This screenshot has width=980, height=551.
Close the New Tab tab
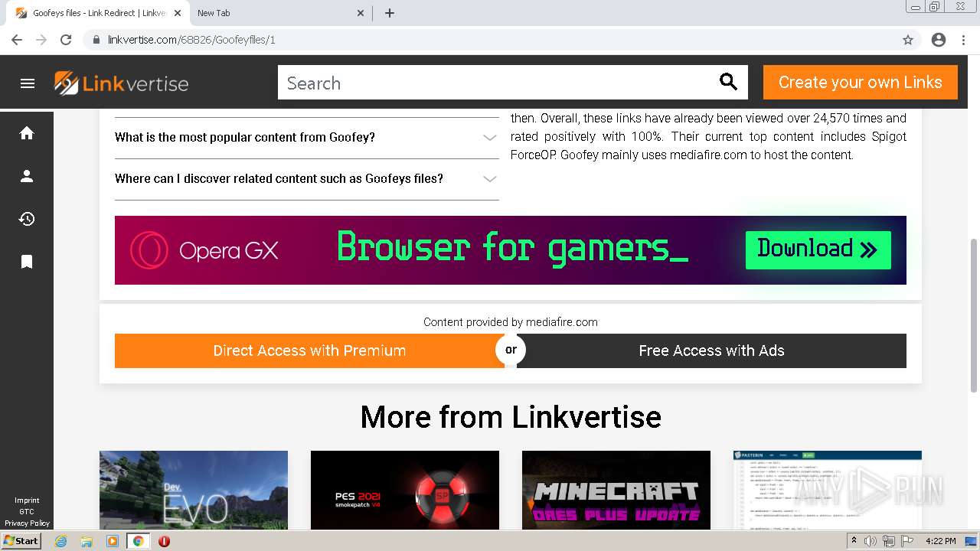click(361, 13)
